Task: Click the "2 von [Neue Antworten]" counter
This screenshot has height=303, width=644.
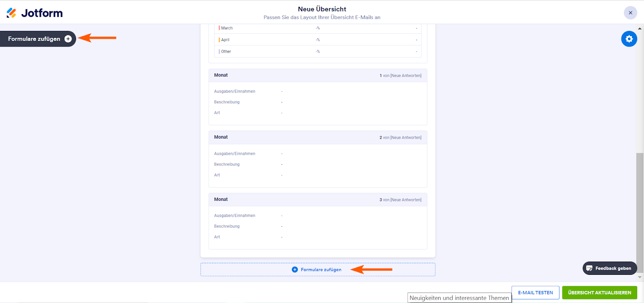Action: tap(400, 137)
